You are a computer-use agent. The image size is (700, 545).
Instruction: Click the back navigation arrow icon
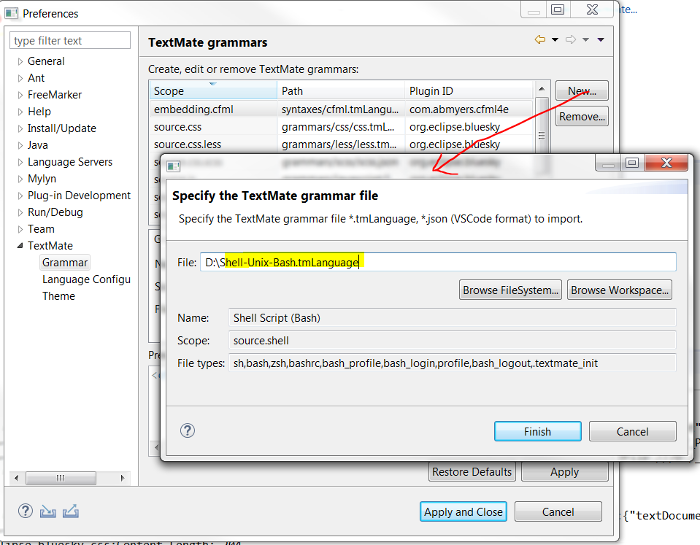click(x=540, y=40)
